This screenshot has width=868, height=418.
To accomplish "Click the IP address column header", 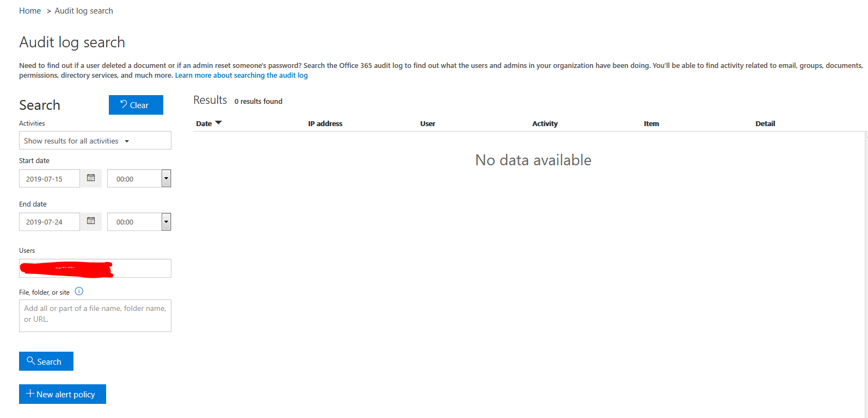I will pyautogui.click(x=325, y=123).
